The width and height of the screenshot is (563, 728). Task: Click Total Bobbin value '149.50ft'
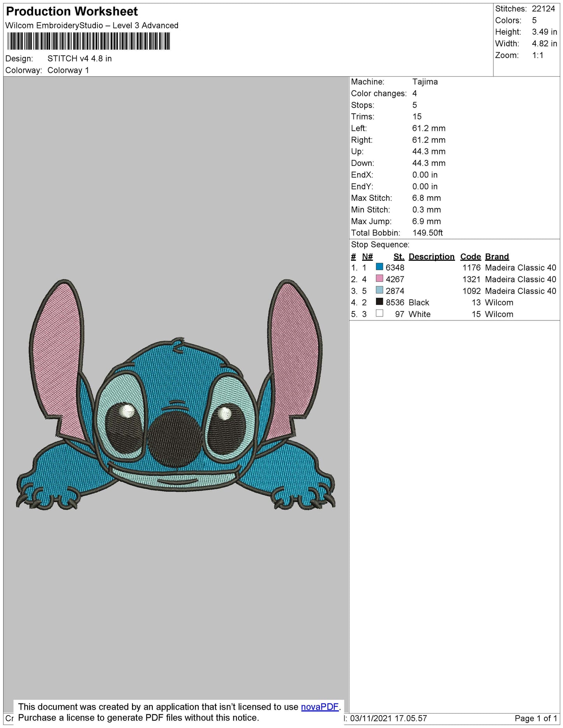click(x=427, y=233)
